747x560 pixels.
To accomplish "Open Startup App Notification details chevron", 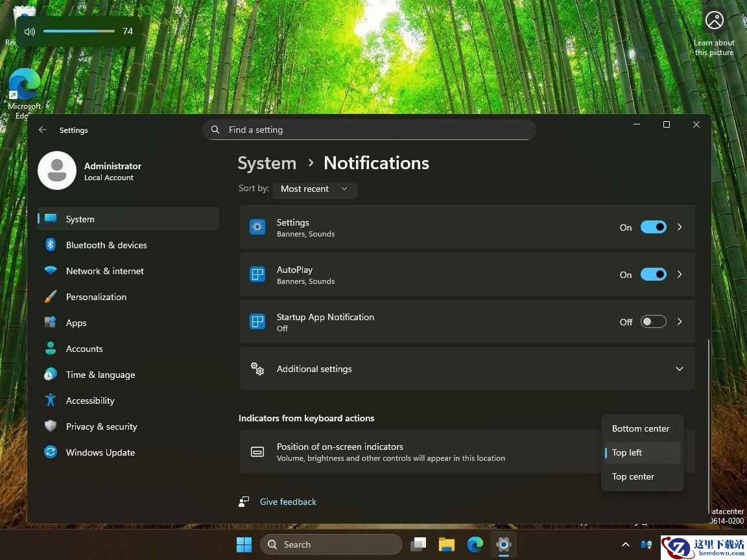I will [680, 322].
